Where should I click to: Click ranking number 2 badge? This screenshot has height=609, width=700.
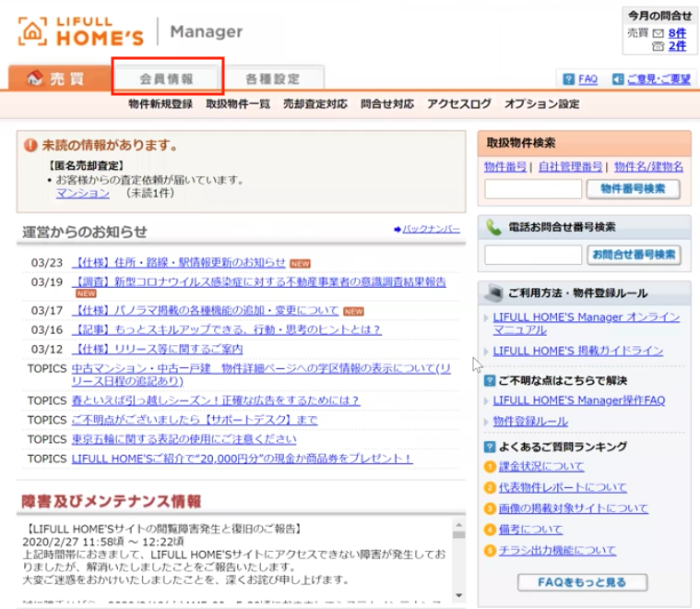pos(490,487)
